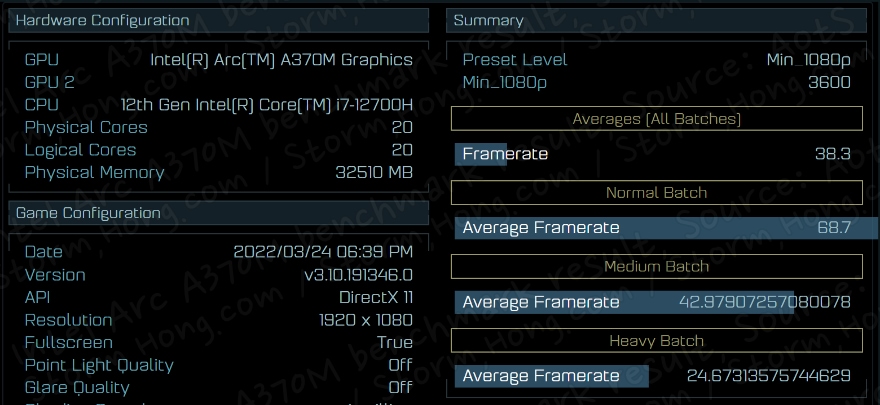The image size is (880, 405).
Task: Select the Off value for Point Light Quality
Action: [401, 365]
